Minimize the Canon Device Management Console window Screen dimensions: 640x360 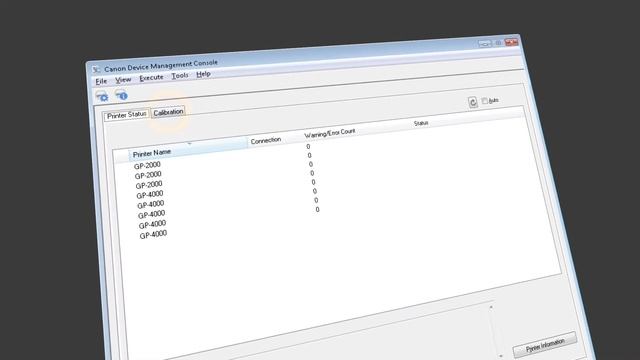[x=485, y=44]
